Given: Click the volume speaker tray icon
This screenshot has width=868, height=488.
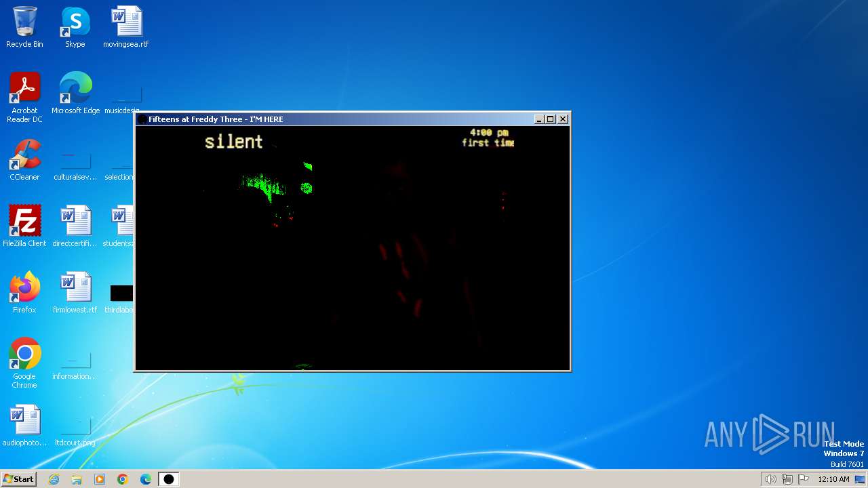Looking at the screenshot, I should tap(770, 479).
